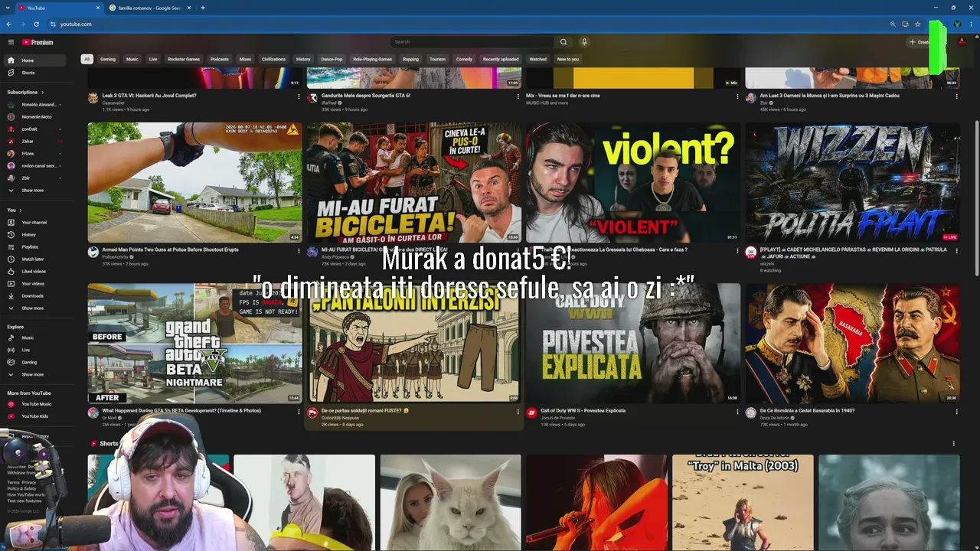Screen dimensions: 980x551
Task: Reload the page in browser
Action: (36, 24)
